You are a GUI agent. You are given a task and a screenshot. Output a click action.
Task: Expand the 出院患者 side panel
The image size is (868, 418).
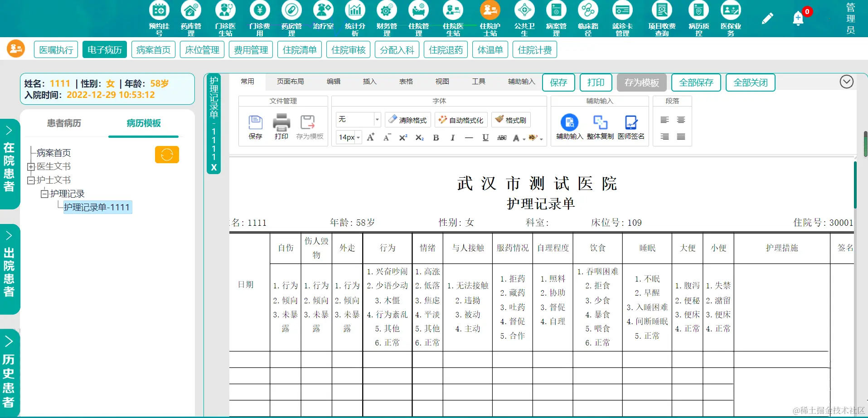(x=9, y=269)
